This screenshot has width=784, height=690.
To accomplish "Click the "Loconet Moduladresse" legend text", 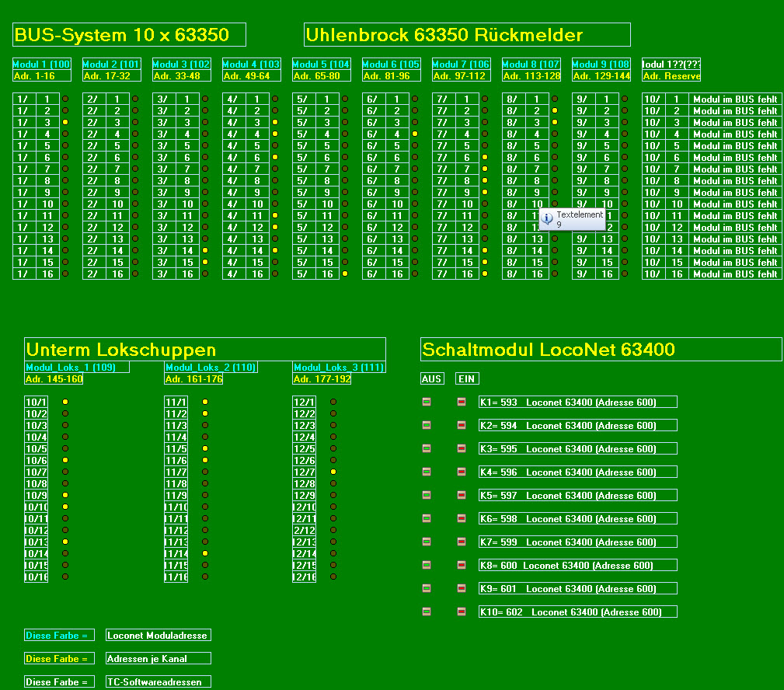I will pos(159,635).
